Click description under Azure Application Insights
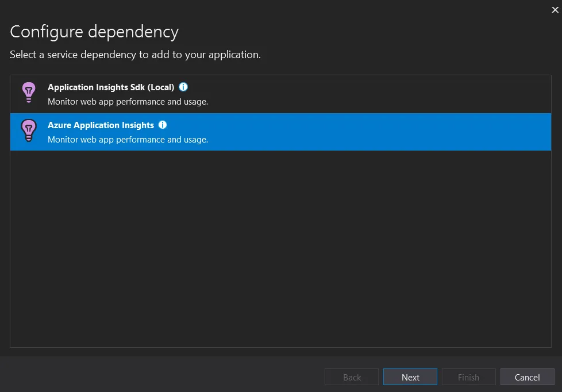The width and height of the screenshot is (562, 392). pos(128,140)
